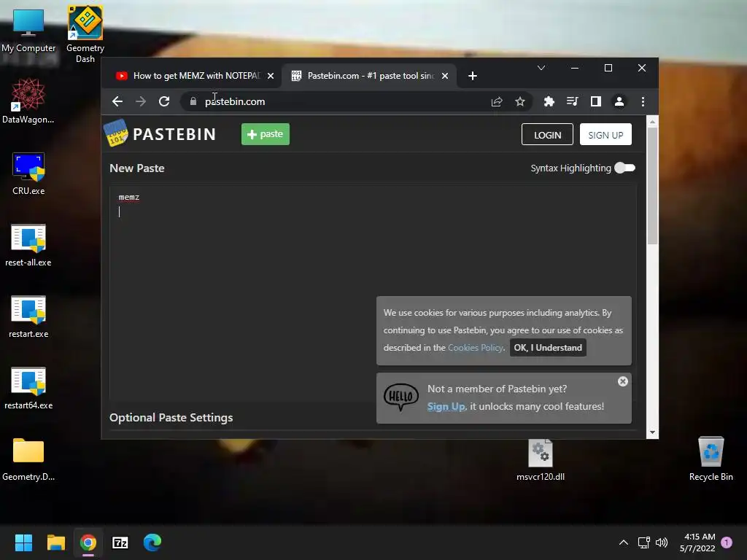747x560 pixels.
Task: Click in the New Paste text area
Action: (x=373, y=293)
